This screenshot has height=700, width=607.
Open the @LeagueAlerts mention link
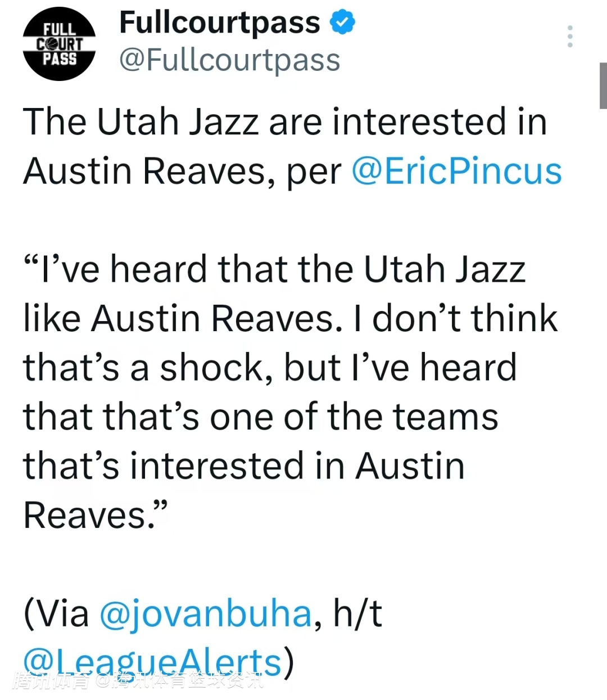(x=152, y=662)
